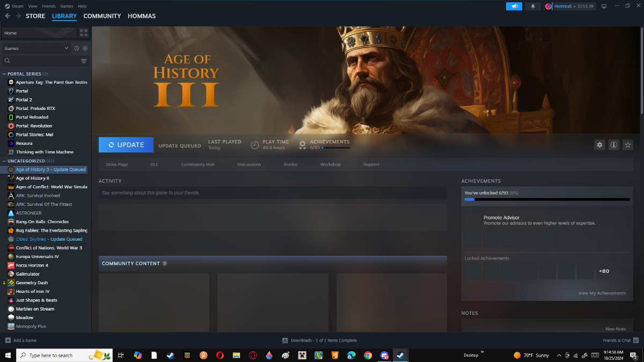Collapse the Uncategorized category
This screenshot has height=362, width=644.
[x=4, y=161]
